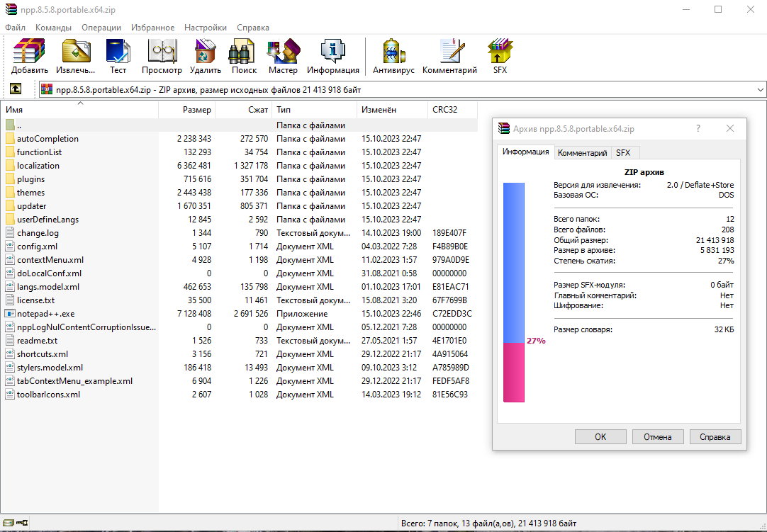The width and height of the screenshot is (767, 532).
Task: Open the Избранное menu
Action: (152, 28)
